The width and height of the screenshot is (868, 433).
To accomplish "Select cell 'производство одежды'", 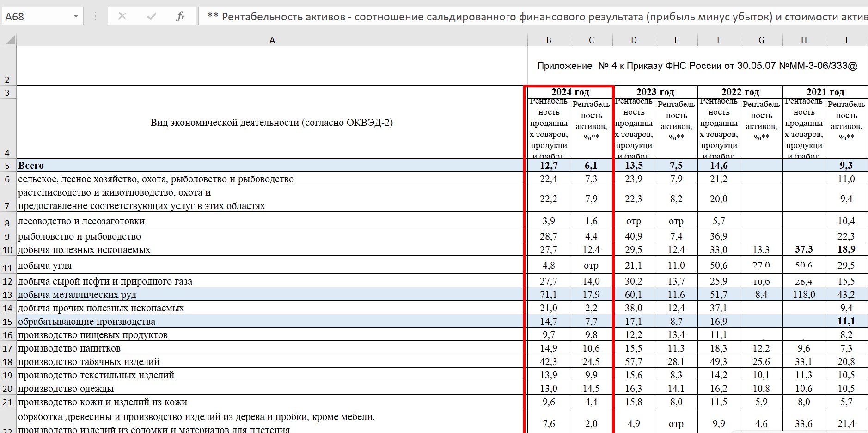I will pyautogui.click(x=272, y=389).
